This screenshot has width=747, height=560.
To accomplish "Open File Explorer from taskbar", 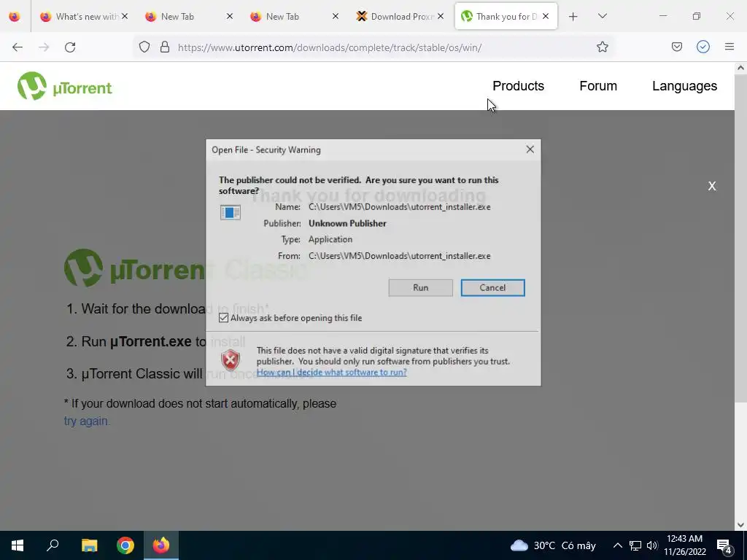I will [89, 545].
